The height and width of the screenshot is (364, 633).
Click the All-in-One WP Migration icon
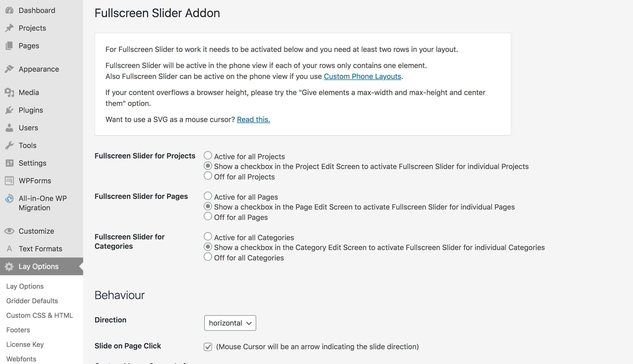point(9,199)
